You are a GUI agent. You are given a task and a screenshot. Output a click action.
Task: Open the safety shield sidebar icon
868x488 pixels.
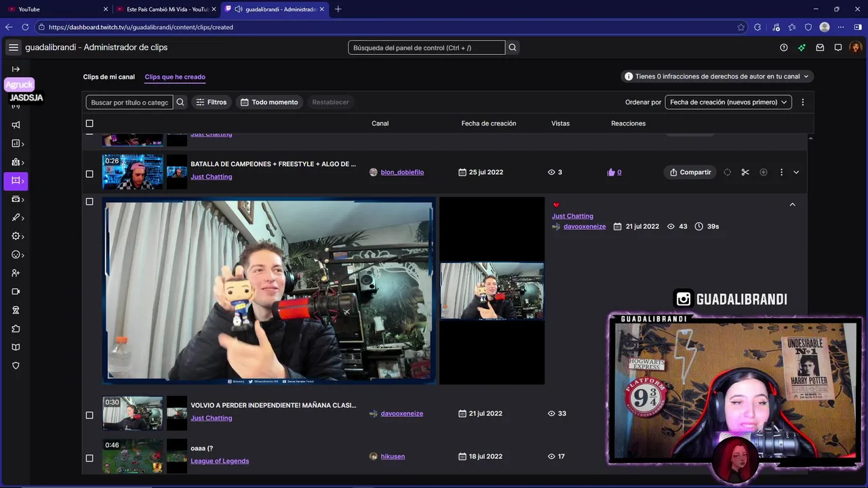[x=16, y=365]
